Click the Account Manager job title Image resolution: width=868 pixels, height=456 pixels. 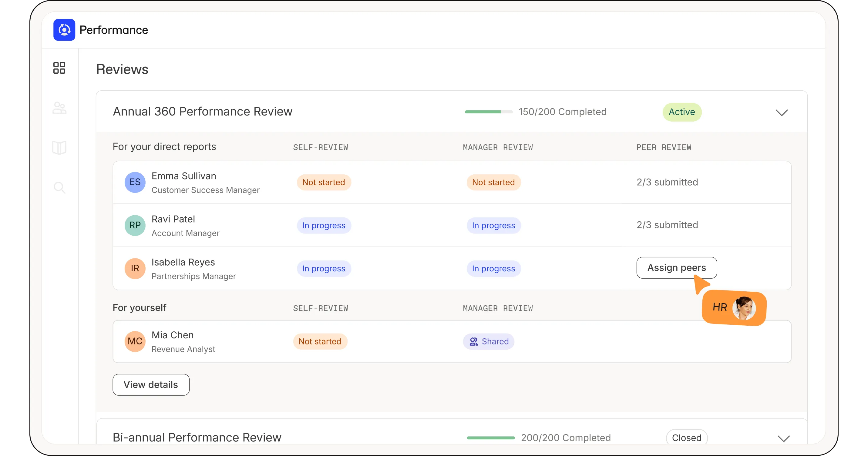tap(185, 233)
